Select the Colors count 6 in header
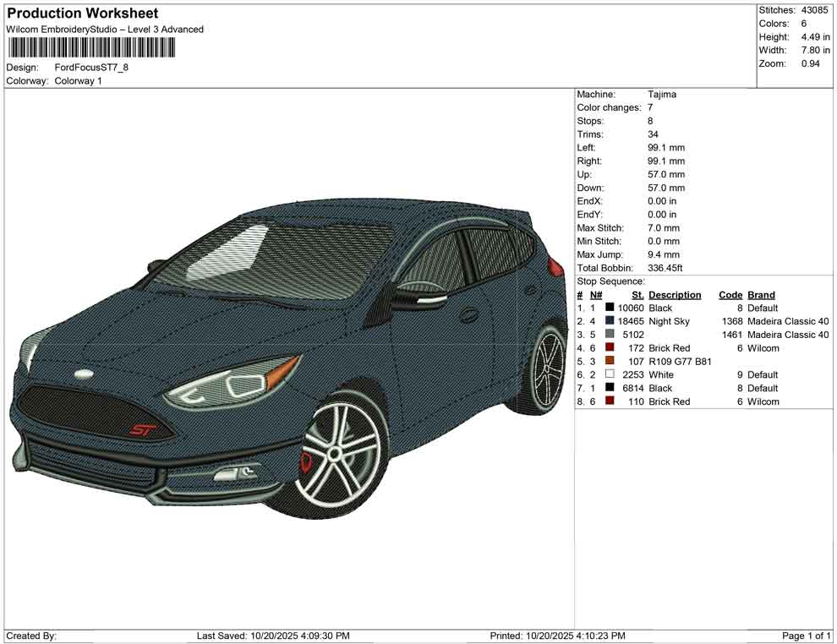 coord(804,24)
